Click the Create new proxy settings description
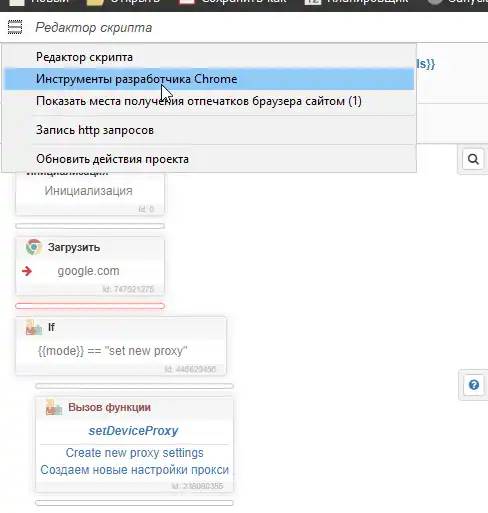Image resolution: width=488 pixels, height=513 pixels. (x=134, y=453)
